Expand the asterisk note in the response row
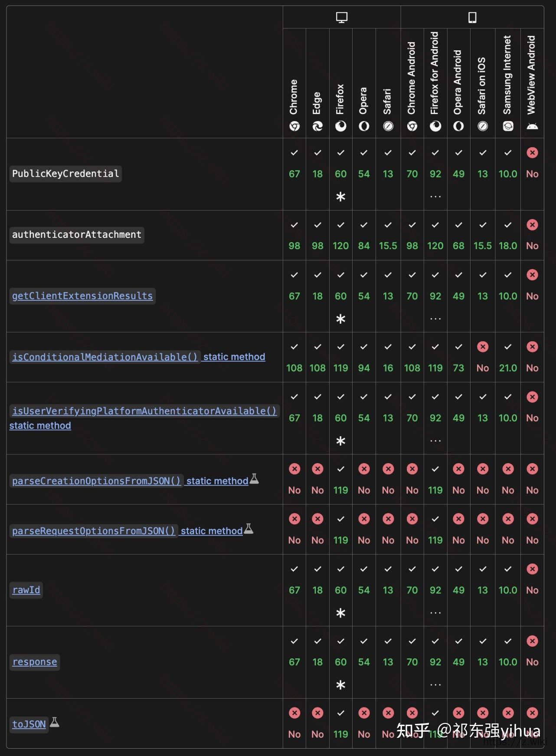This screenshot has height=756, width=556. [341, 684]
